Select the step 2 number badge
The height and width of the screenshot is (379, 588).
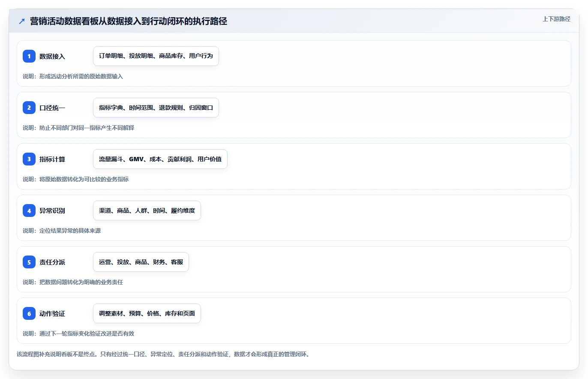pos(29,108)
